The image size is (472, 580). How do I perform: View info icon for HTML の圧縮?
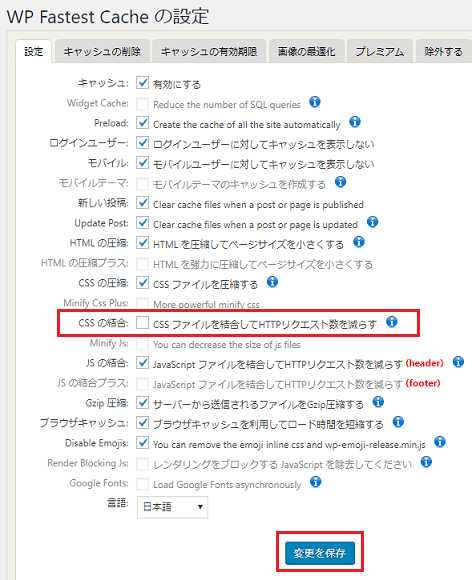359,242
